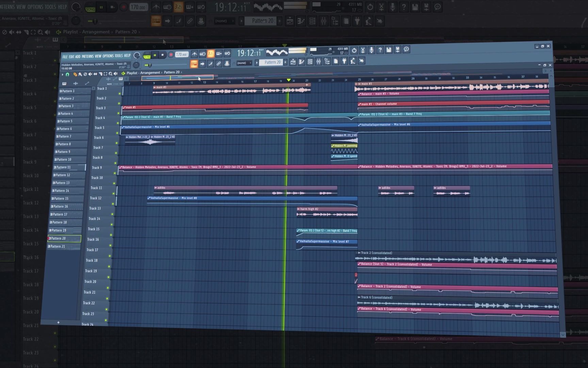588x368 pixels.
Task: Select Pattern 11 in the pattern list
Action: coord(62,167)
